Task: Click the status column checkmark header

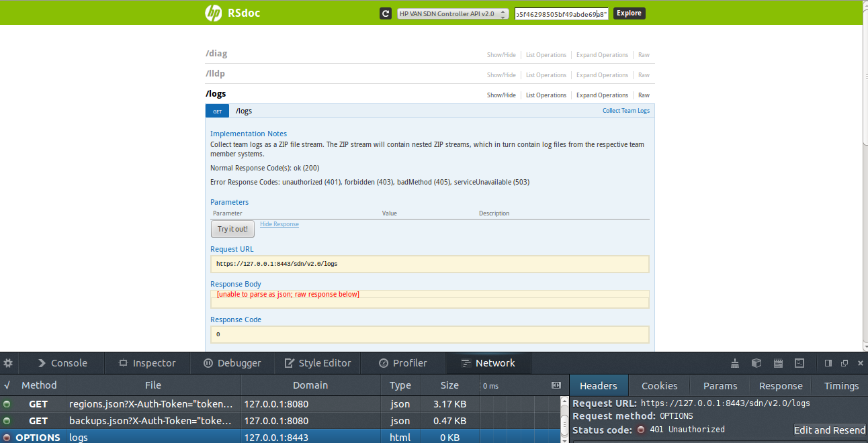Action: pos(7,385)
